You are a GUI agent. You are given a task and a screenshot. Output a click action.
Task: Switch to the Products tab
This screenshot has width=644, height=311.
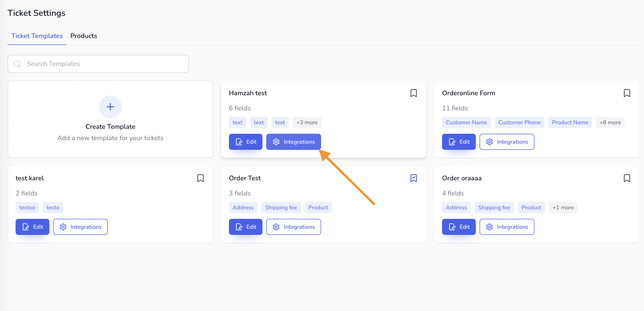point(83,36)
